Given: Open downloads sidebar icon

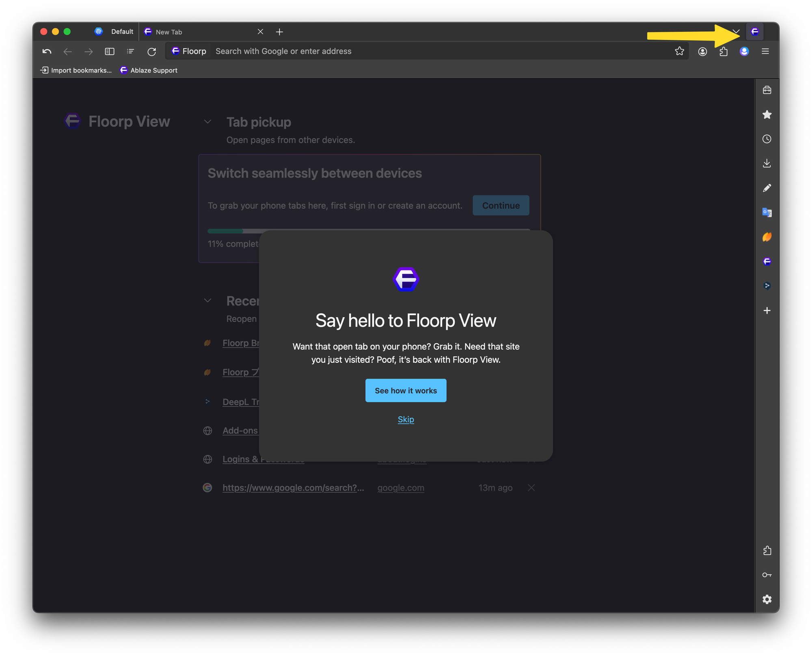Looking at the screenshot, I should click(767, 163).
